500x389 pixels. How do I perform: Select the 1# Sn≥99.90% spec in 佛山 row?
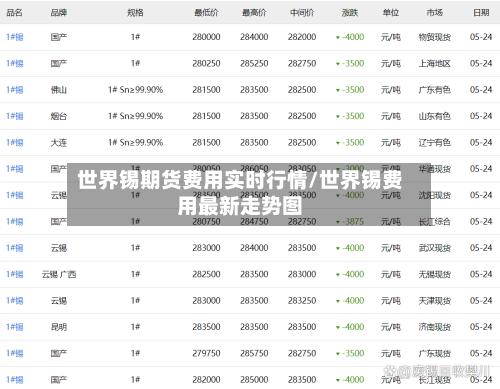tap(135, 90)
